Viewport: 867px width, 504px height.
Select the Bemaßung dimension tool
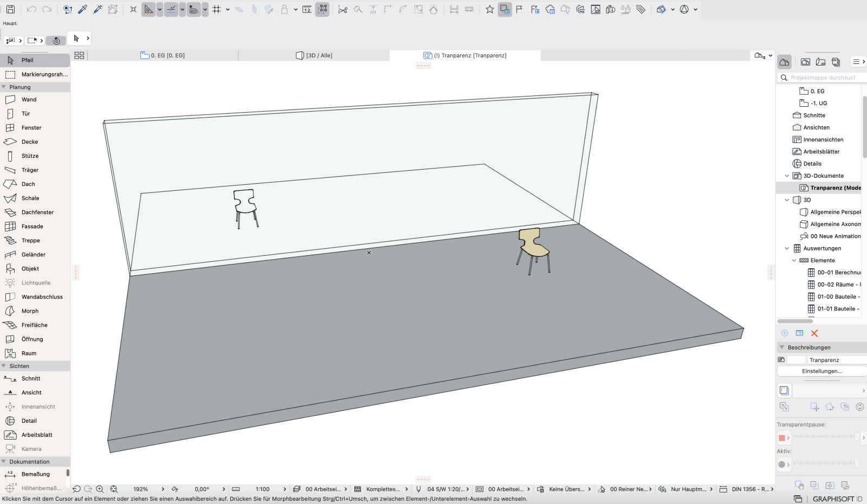pyautogui.click(x=35, y=474)
